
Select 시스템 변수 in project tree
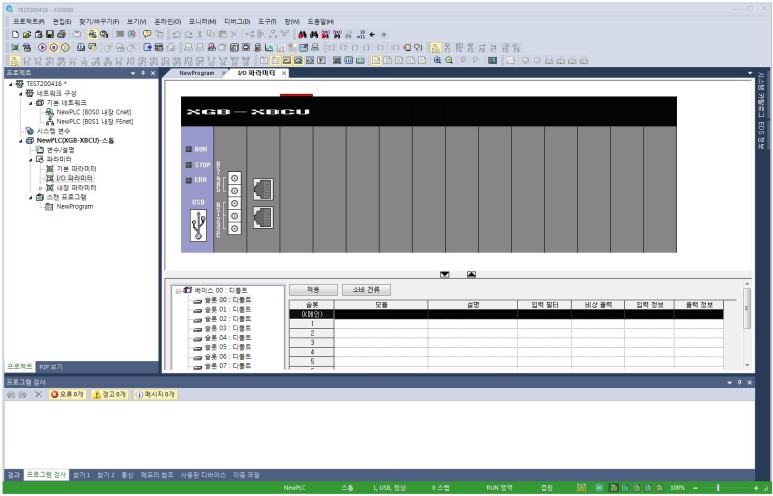pos(53,131)
